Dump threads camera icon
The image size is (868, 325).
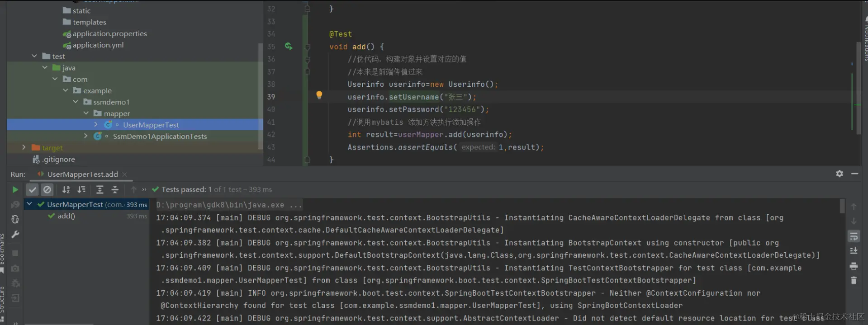click(x=15, y=268)
